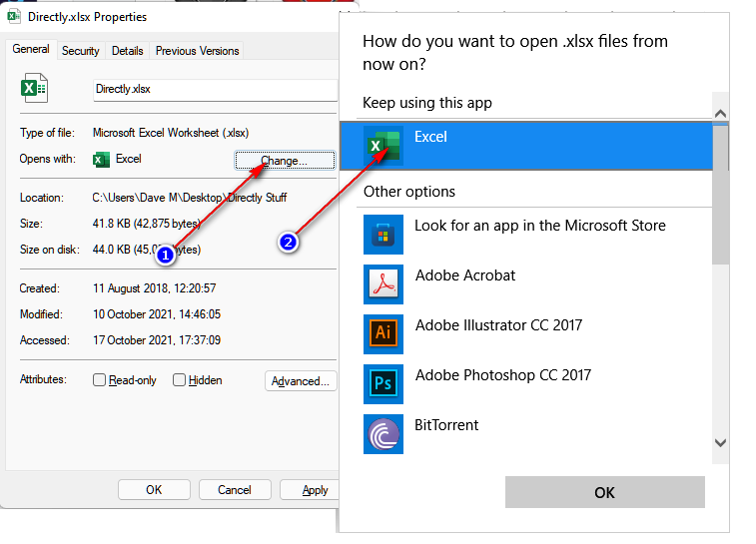Choose 'Adobe Acrobat' from the app list
Screen dimensions: 756x544
point(465,275)
